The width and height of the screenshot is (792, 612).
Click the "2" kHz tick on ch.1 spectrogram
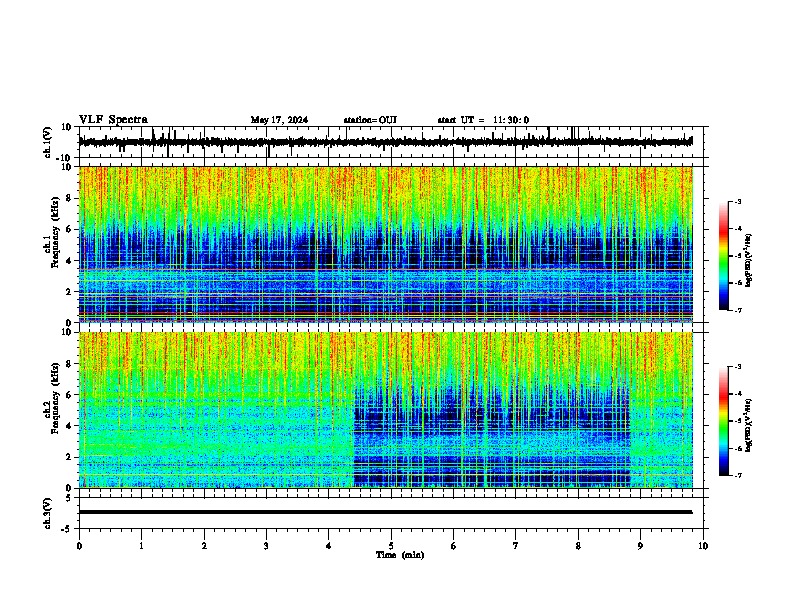tap(69, 291)
